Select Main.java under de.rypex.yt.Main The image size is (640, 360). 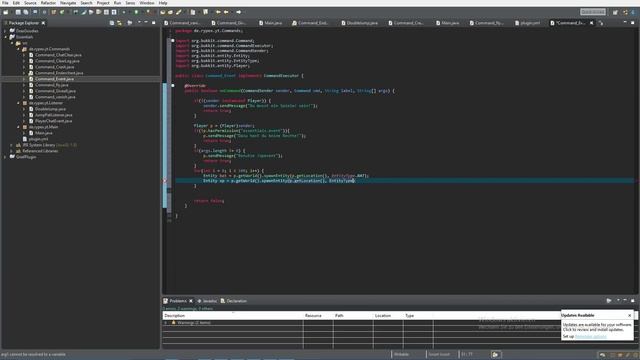(x=44, y=133)
